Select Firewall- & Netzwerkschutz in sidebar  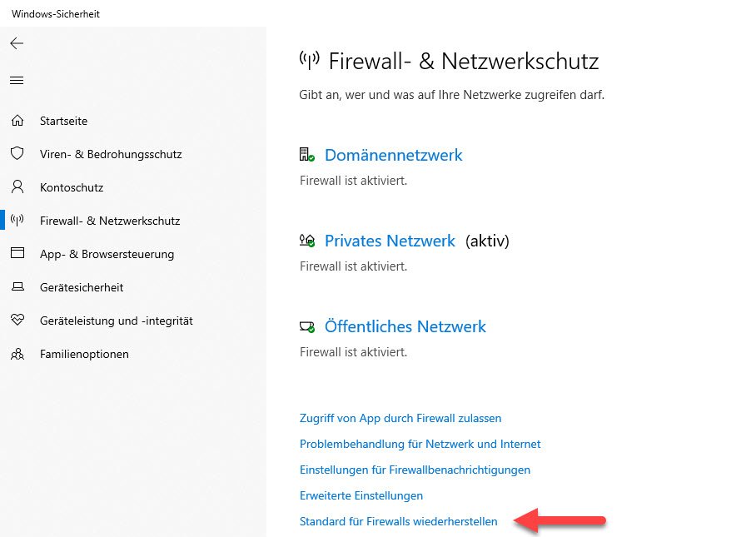(x=110, y=221)
